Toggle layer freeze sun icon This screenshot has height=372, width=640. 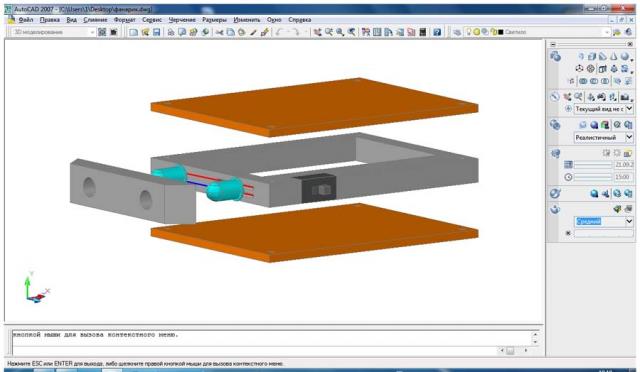476,31
